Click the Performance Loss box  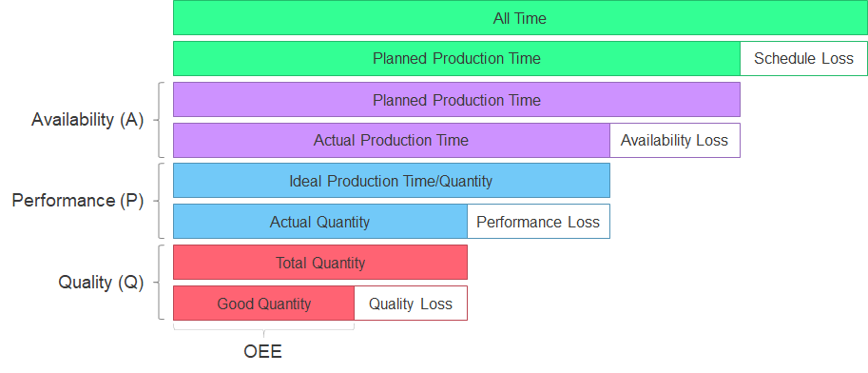(538, 222)
